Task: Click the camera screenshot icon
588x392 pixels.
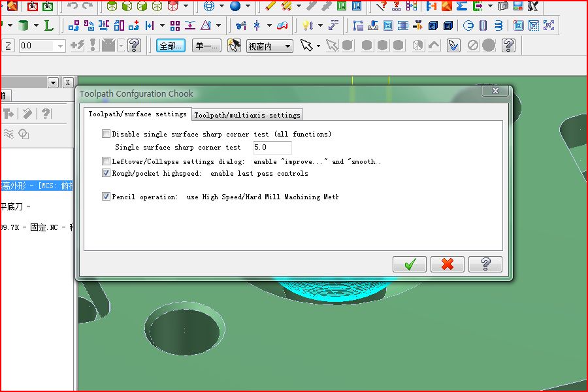Action: [x=503, y=6]
